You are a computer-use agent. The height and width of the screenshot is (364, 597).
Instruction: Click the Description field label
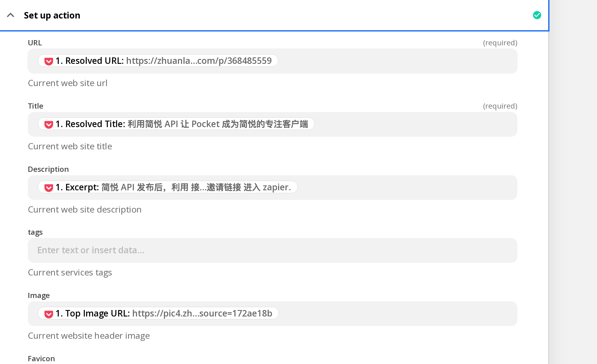click(x=48, y=169)
